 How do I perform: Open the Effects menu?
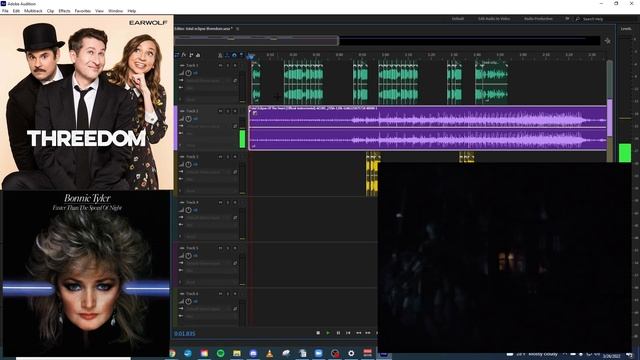tap(64, 11)
